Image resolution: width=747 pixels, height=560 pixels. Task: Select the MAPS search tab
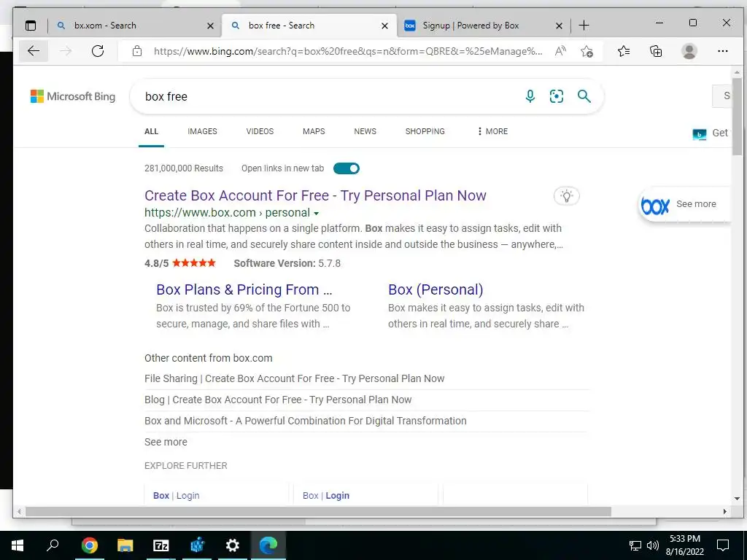point(314,131)
